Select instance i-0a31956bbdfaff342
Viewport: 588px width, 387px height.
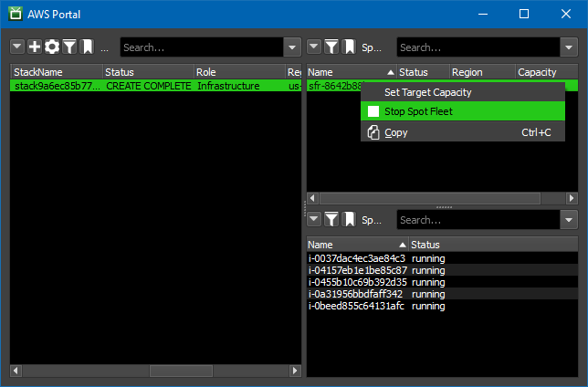click(442, 294)
